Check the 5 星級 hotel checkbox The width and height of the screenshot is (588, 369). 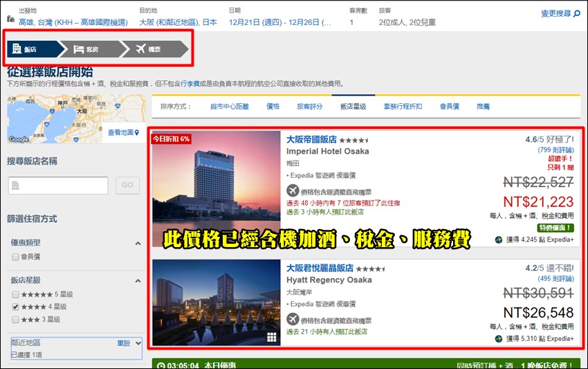[x=15, y=294]
